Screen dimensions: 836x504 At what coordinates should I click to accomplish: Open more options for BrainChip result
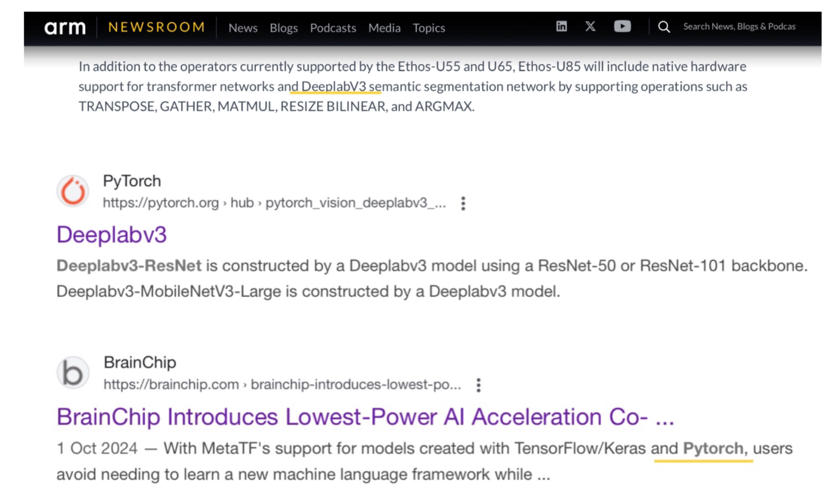point(478,385)
